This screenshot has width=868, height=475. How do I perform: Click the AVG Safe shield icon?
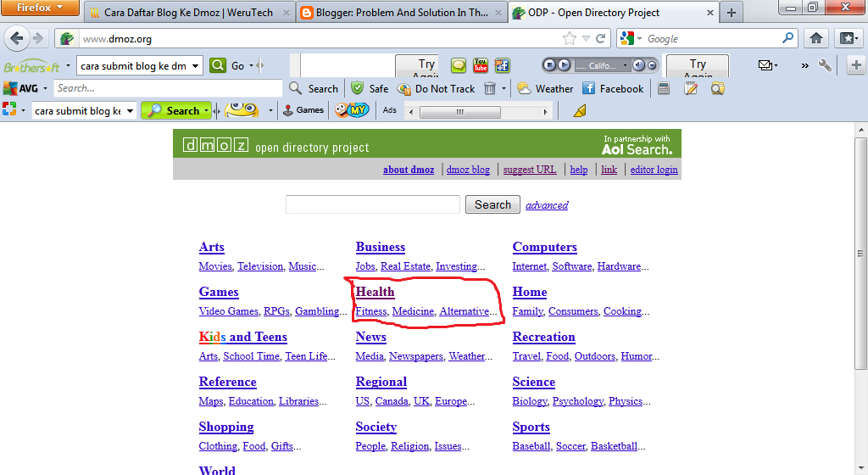click(x=358, y=88)
